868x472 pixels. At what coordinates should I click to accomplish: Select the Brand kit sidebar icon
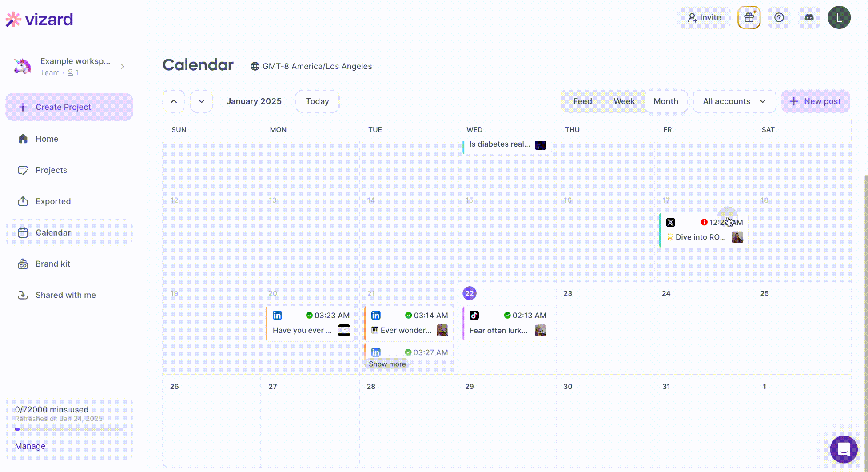click(x=23, y=264)
